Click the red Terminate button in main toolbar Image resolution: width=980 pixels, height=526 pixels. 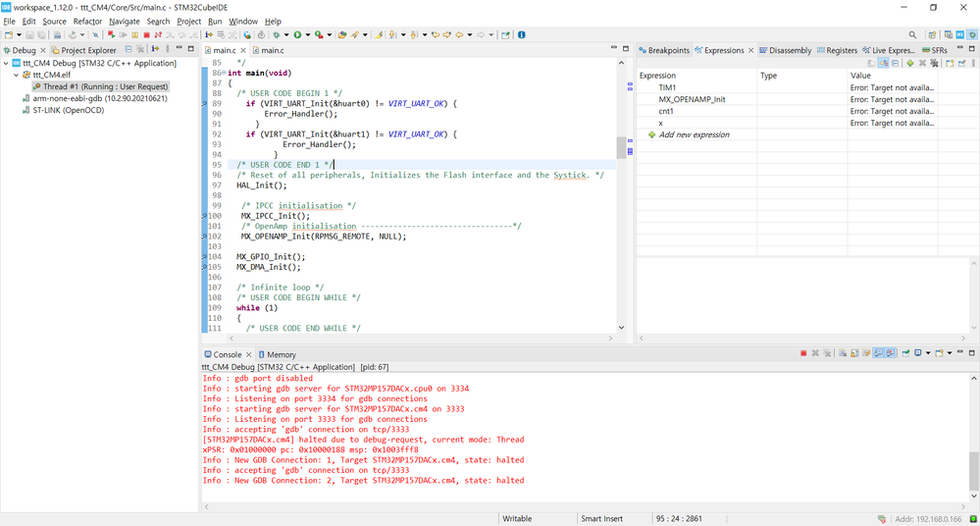pyautogui.click(x=146, y=34)
